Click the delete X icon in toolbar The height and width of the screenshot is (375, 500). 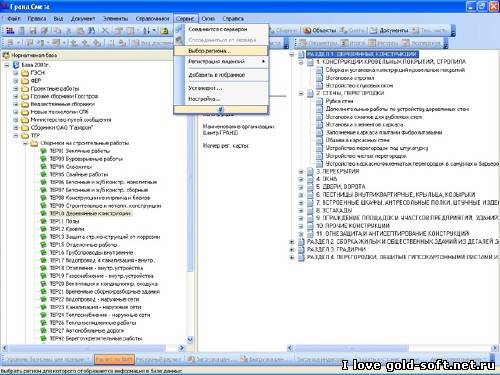point(105,31)
